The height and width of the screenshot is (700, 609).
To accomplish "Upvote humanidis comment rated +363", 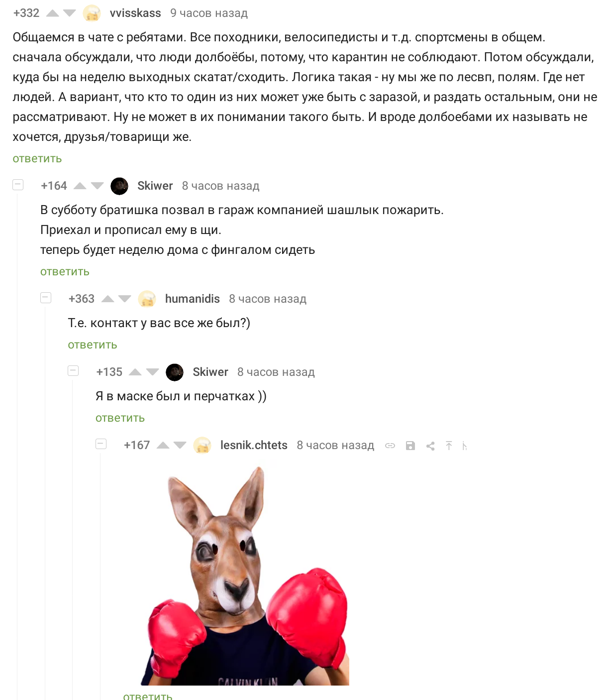I will pyautogui.click(x=108, y=299).
